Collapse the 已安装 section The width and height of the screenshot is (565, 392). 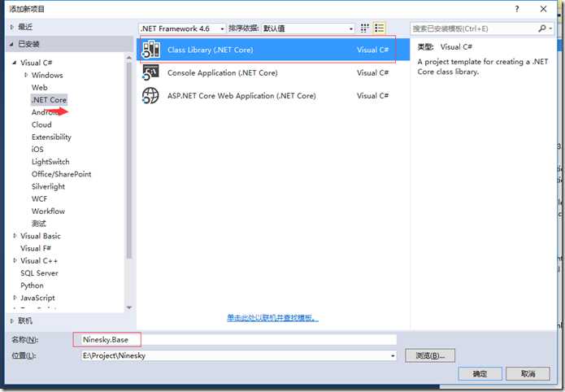pyautogui.click(x=12, y=44)
